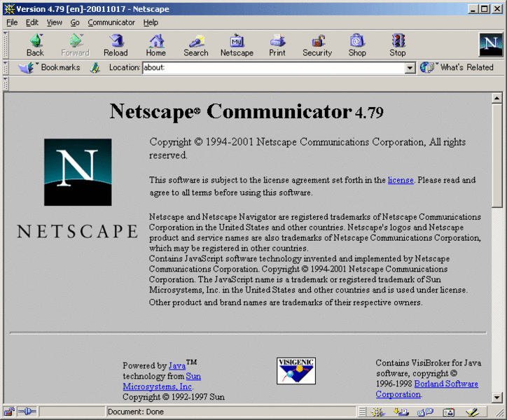Reload the current page
The image size is (507, 420).
(116, 45)
